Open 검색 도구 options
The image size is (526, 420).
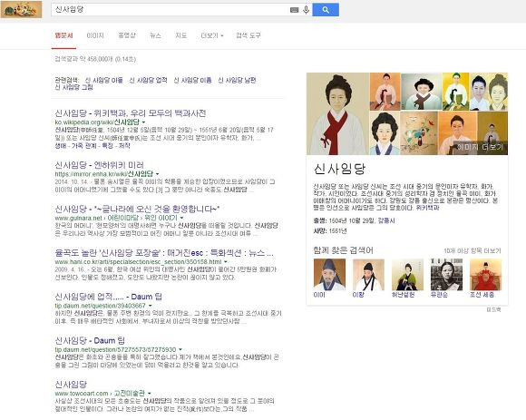point(248,35)
